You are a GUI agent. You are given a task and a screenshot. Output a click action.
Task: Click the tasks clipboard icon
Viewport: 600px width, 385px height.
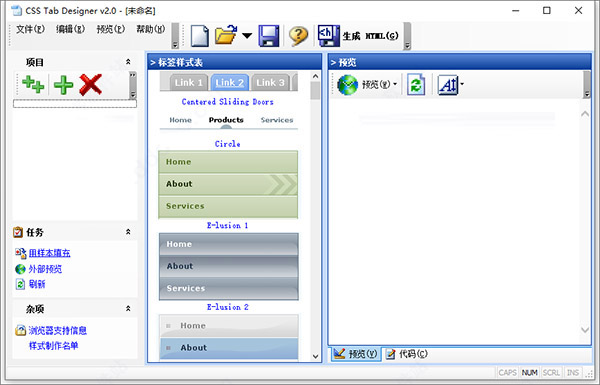(18, 232)
